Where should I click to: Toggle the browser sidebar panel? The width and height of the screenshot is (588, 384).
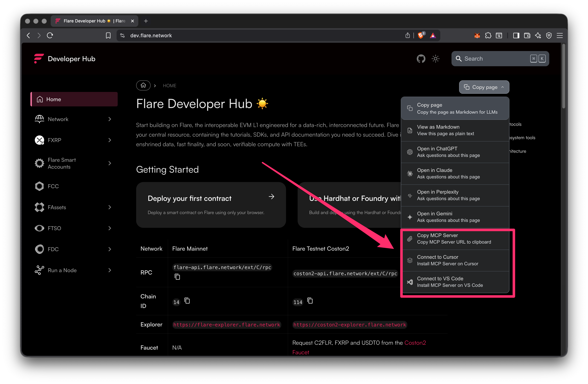pos(516,35)
